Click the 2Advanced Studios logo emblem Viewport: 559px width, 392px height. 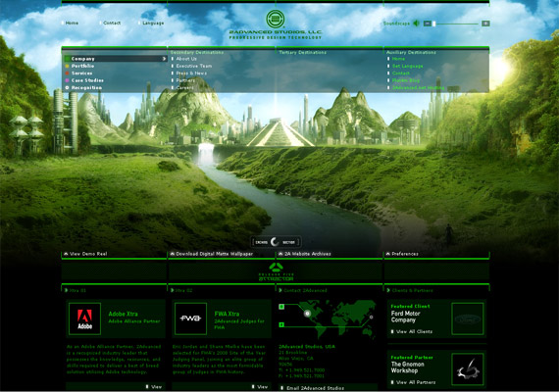click(x=276, y=19)
